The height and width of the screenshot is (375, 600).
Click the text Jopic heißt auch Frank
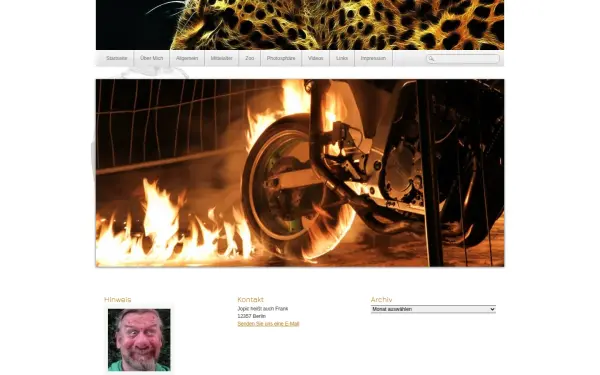(x=262, y=309)
